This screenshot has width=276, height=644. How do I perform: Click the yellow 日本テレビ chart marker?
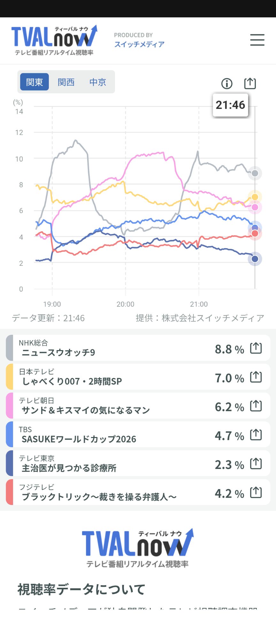255,197
